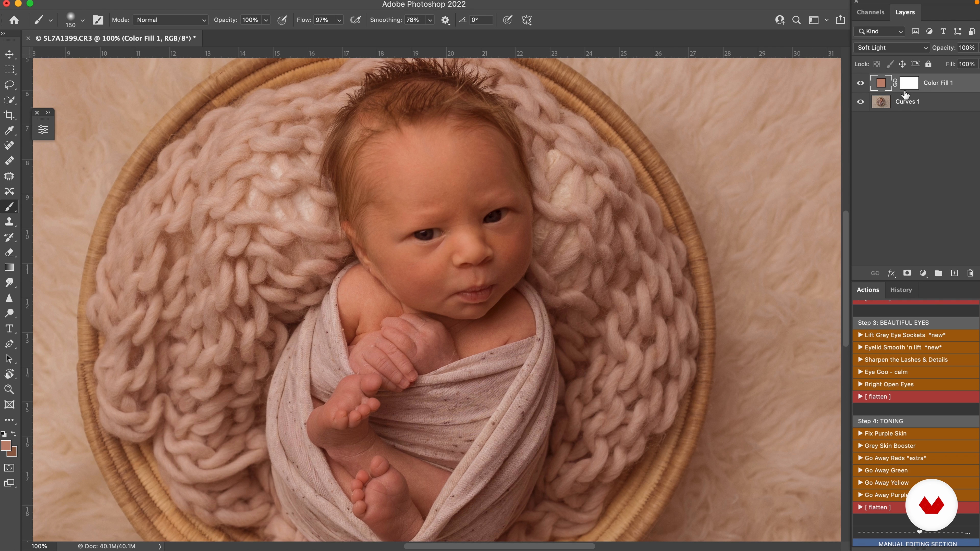Select the Zoom tool in toolbar
This screenshot has width=980, height=551.
pos(9,389)
